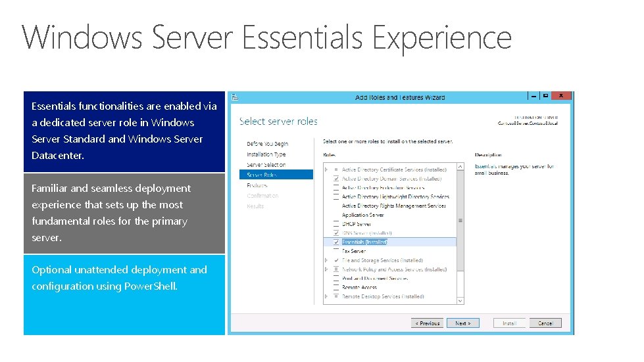This screenshot has width=644, height=362.
Task: Click the Previous button
Action: (427, 323)
